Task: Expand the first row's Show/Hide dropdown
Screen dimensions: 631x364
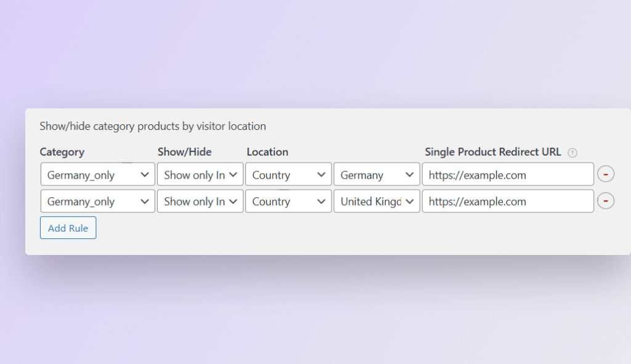Action: [200, 175]
